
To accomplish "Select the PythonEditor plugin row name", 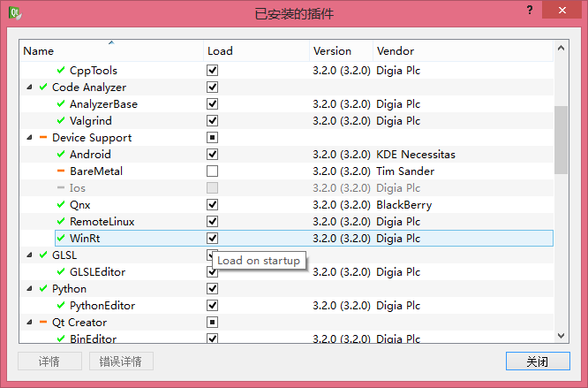I will click(102, 306).
